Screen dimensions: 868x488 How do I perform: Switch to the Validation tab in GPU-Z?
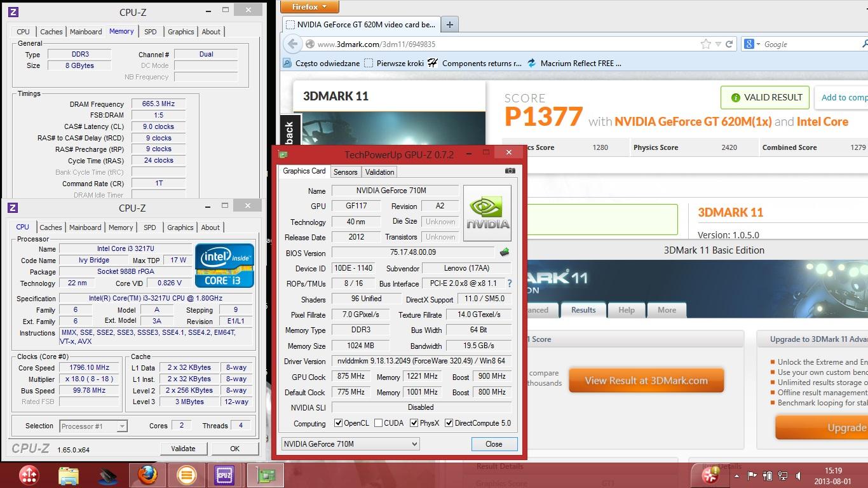click(380, 172)
